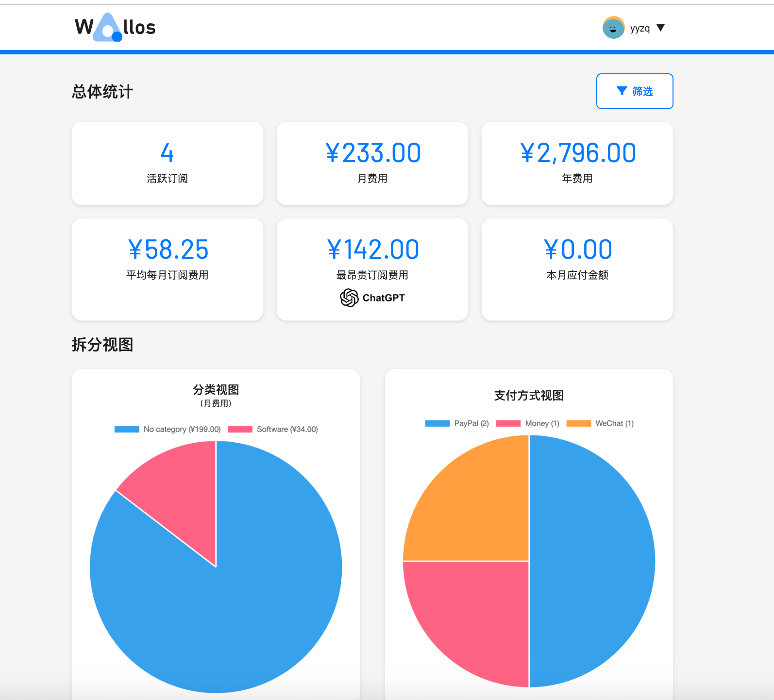Image resolution: width=774 pixels, height=700 pixels.
Task: Click the yyzq username text
Action: click(x=639, y=28)
